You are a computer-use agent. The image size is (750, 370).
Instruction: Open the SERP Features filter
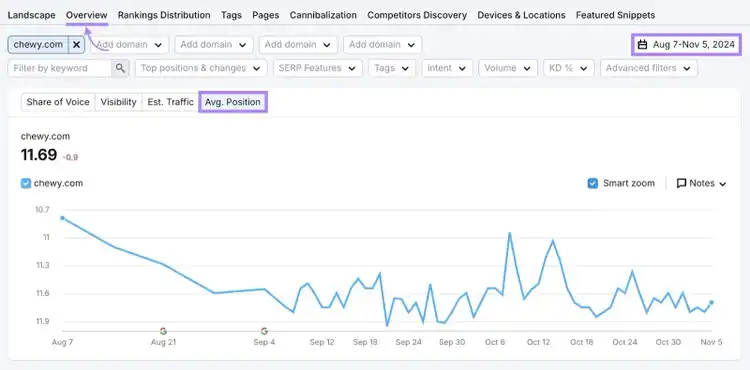317,68
